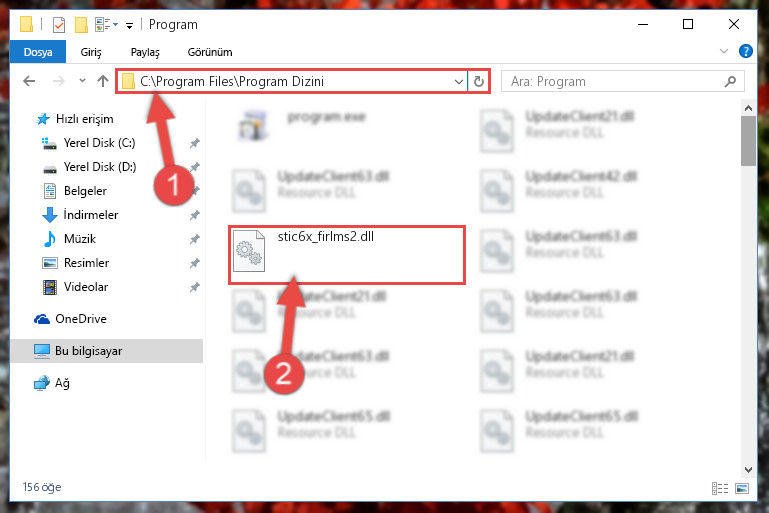Open the recent locations dropdown arrow
This screenshot has height=513, width=769.
click(x=82, y=81)
